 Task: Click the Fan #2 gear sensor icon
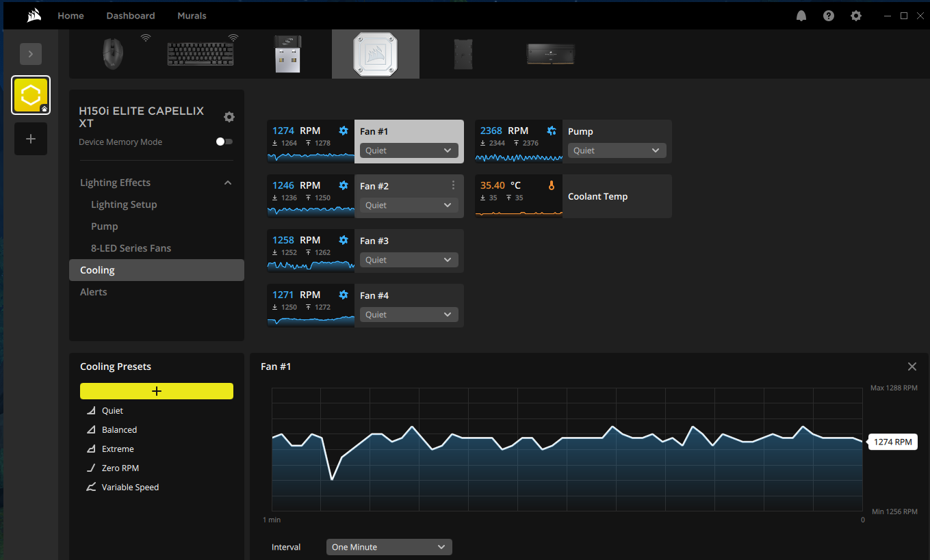coord(344,185)
